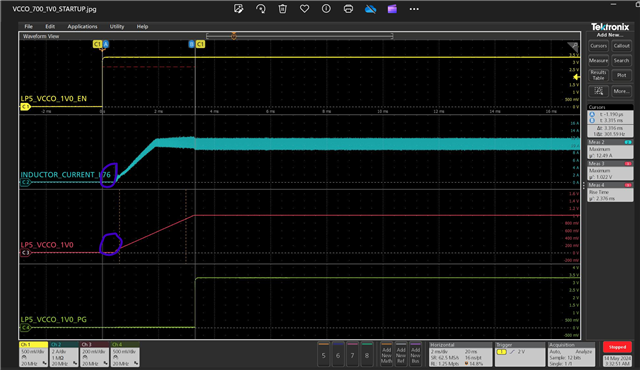
Task: Select cursor A marker at top of graticule
Action: click(x=106, y=44)
